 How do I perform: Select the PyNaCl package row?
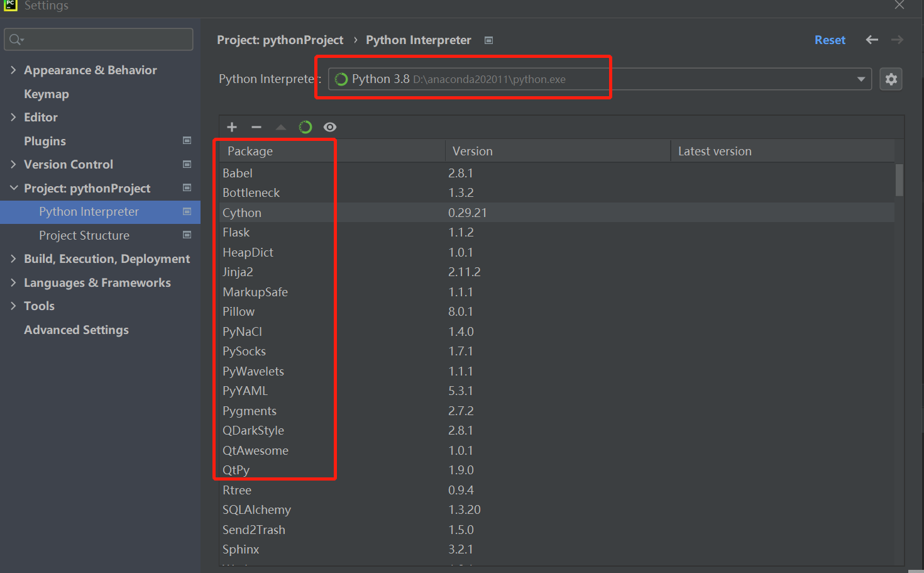coord(557,331)
